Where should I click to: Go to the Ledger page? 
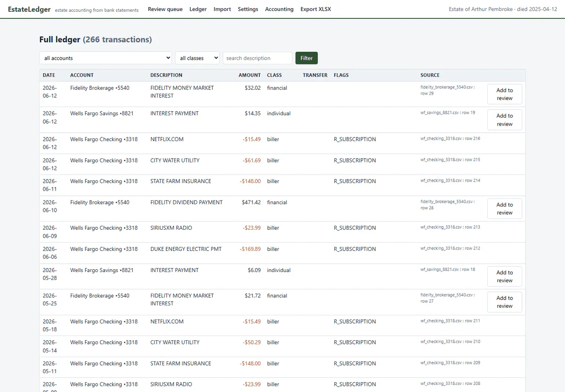tap(198, 9)
